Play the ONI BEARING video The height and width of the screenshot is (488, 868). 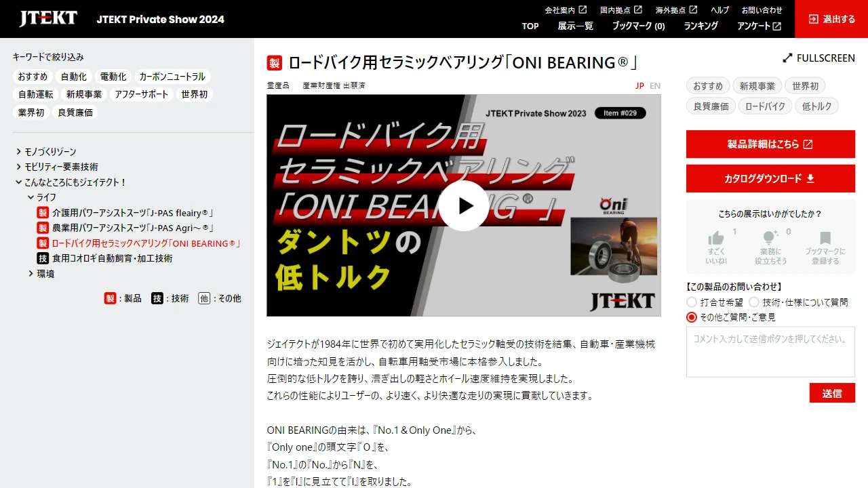[x=463, y=205]
